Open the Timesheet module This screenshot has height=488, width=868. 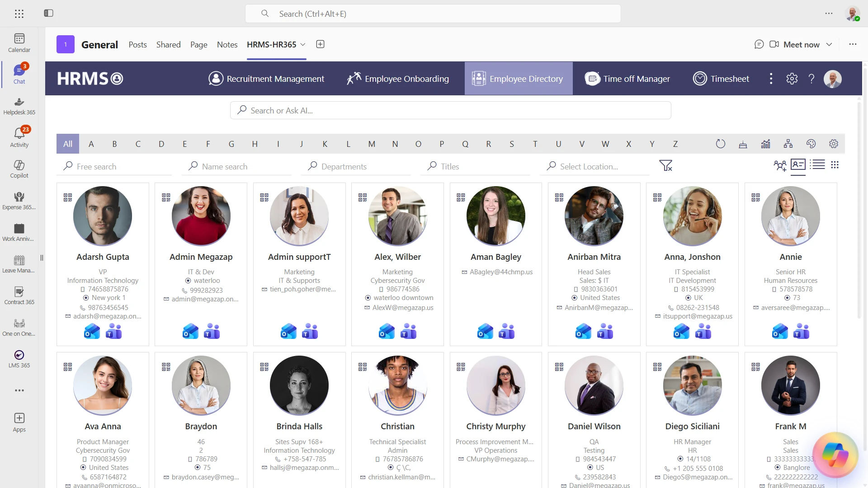(x=721, y=79)
